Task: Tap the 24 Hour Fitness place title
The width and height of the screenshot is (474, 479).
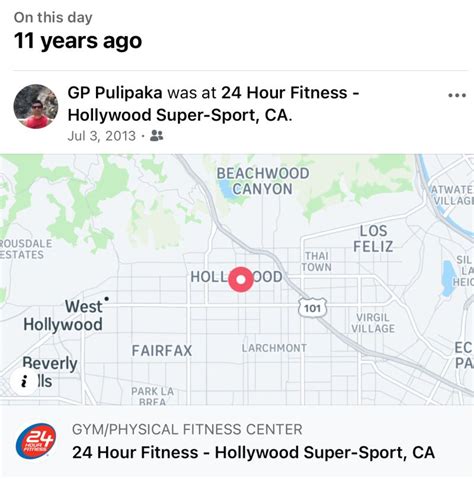Action: (253, 453)
